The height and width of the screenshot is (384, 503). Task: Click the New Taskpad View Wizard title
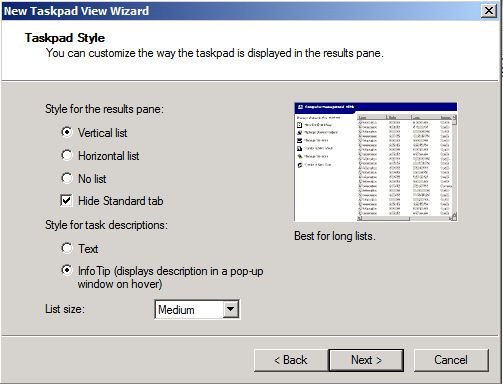(76, 11)
